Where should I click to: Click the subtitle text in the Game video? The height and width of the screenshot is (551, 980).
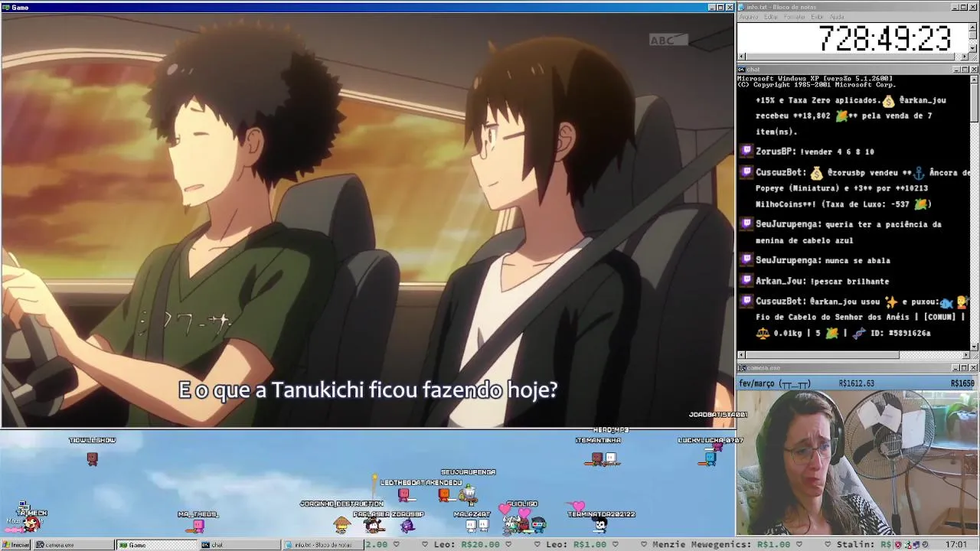click(367, 390)
